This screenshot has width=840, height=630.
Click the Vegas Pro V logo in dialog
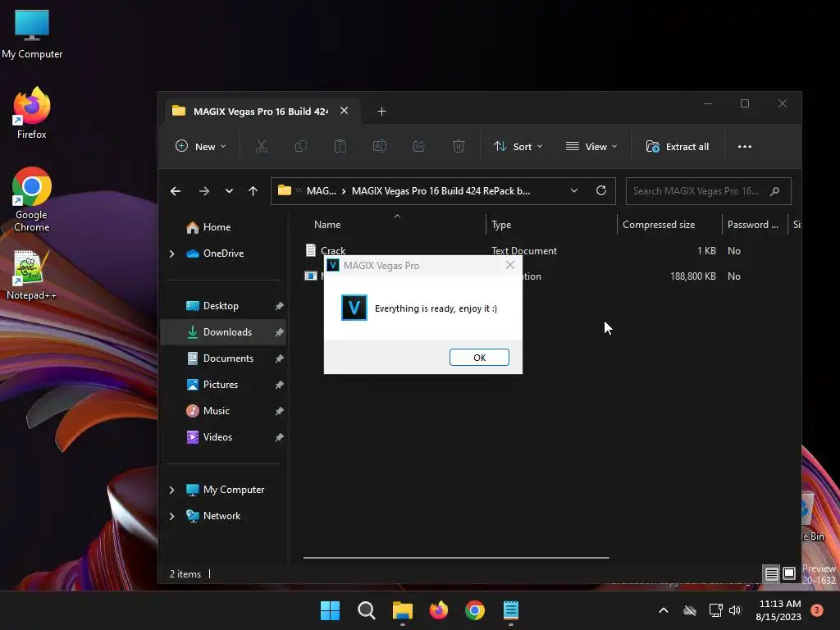(x=354, y=308)
